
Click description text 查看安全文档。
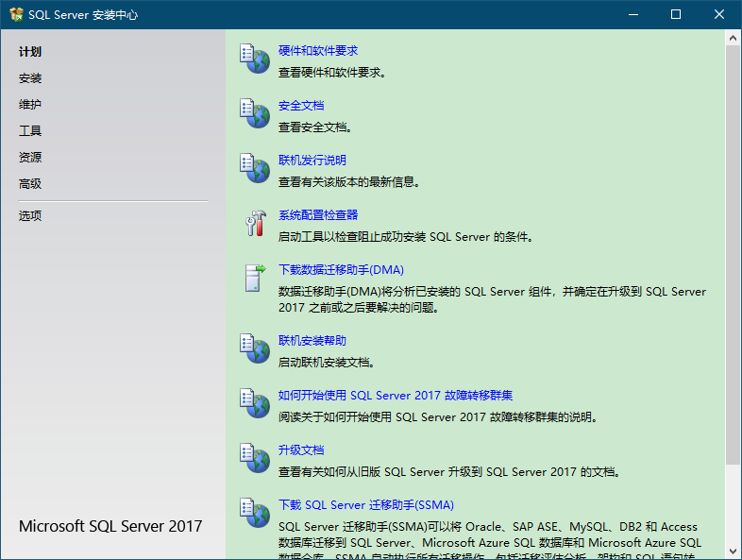pos(315,127)
